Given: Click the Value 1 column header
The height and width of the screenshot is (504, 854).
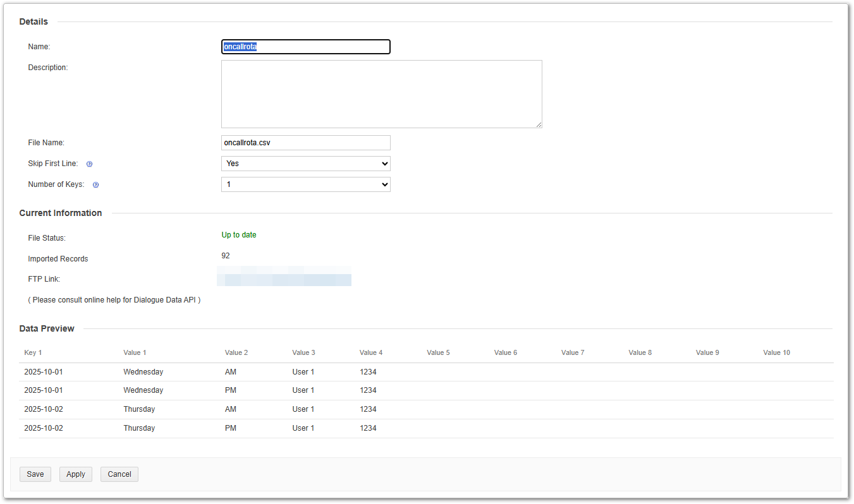Looking at the screenshot, I should [135, 352].
